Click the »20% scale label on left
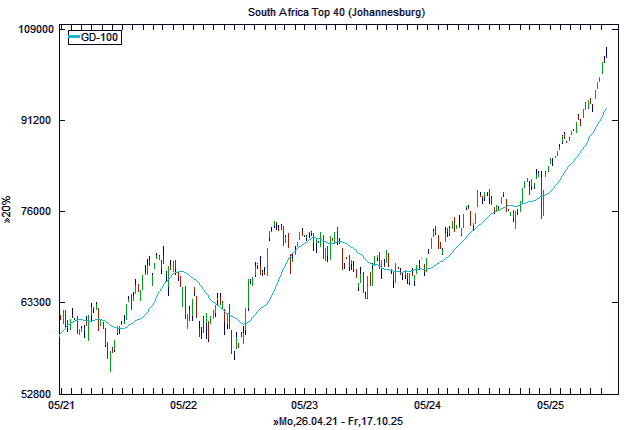This screenshot has height=430, width=630. point(8,211)
